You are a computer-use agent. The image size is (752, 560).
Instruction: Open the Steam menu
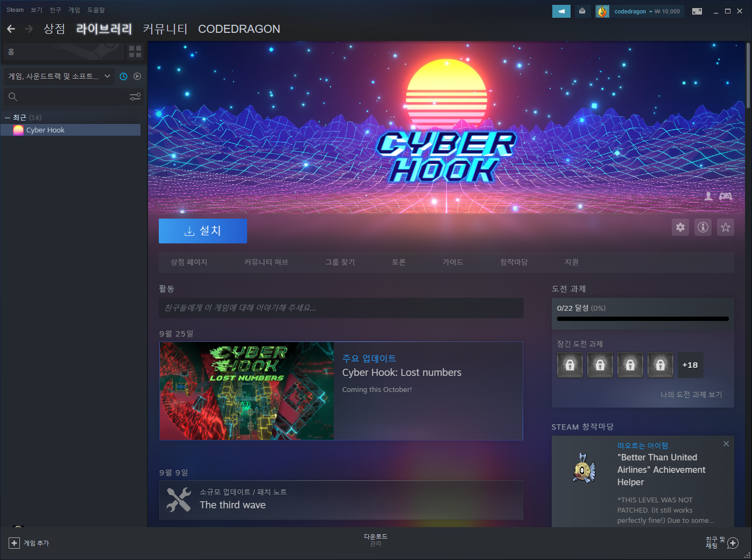click(15, 10)
